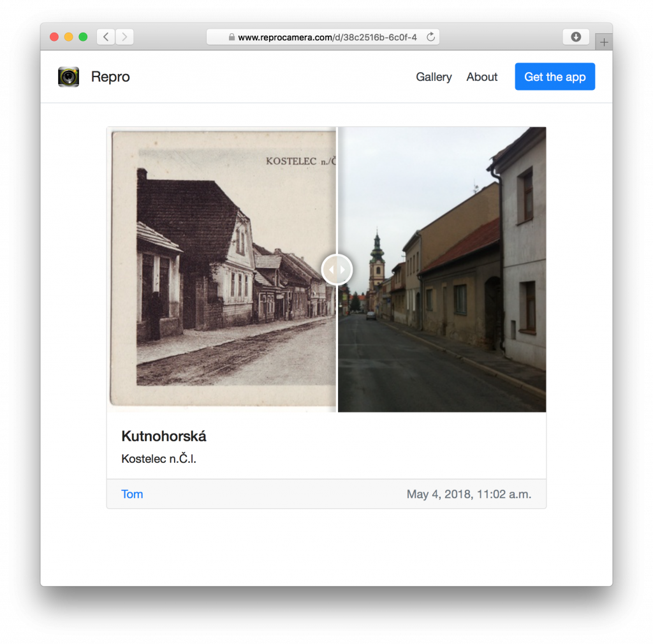Open the downloads button in the toolbar
The width and height of the screenshot is (653, 644).
(x=576, y=37)
